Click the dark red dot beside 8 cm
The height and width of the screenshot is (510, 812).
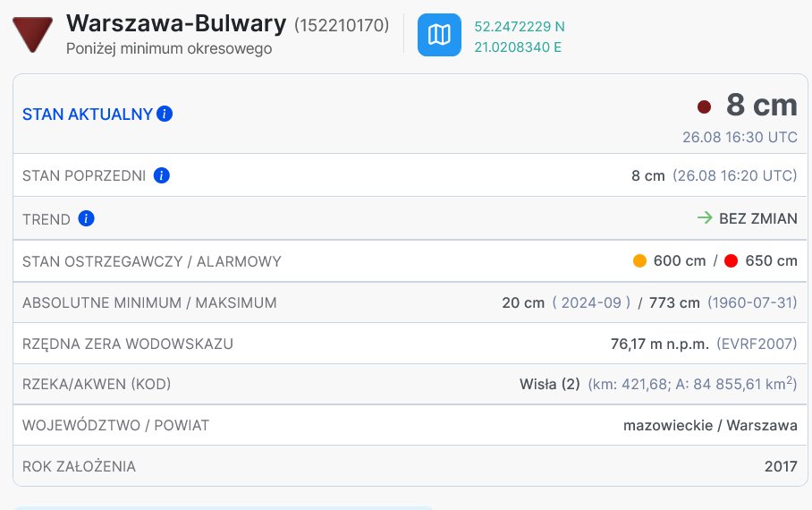click(705, 106)
